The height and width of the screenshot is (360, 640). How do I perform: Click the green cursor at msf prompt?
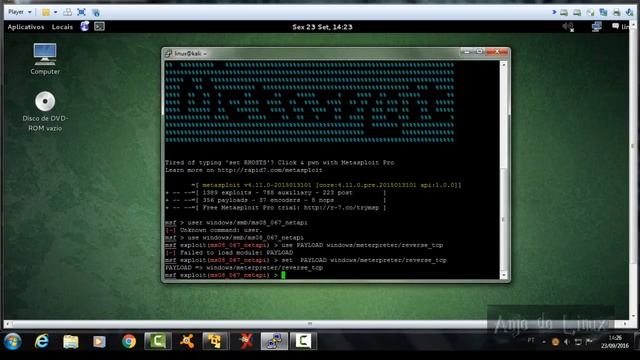[x=283, y=275]
